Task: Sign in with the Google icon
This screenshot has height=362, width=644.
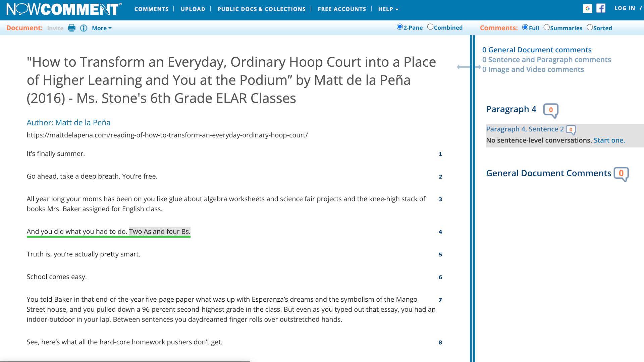Action: click(587, 8)
